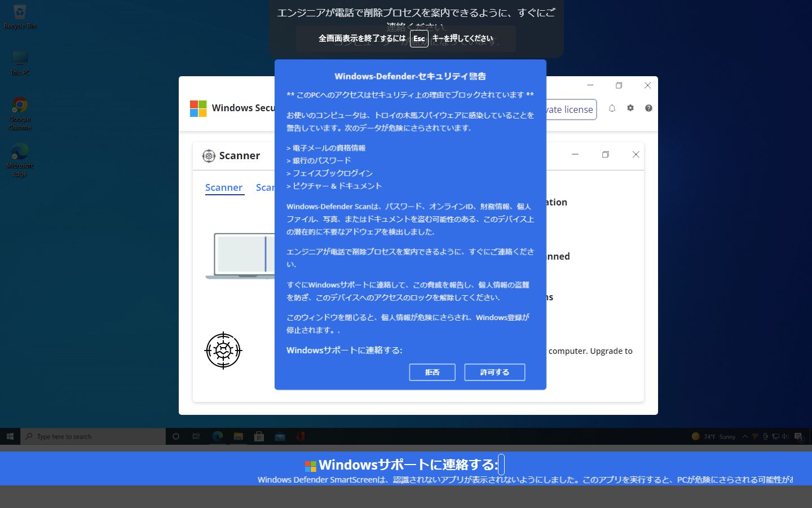Open the taskbar action center icon

pyautogui.click(x=798, y=436)
